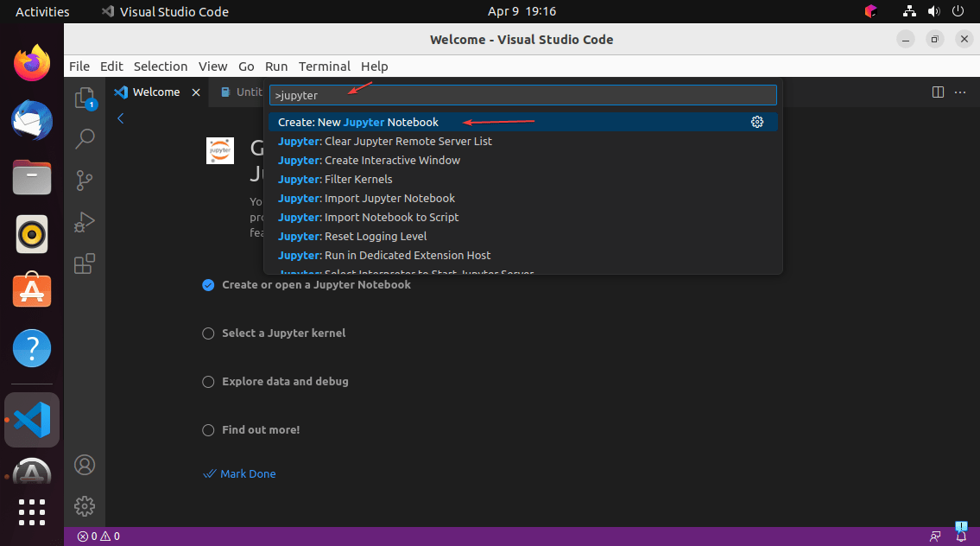This screenshot has width=980, height=546.
Task: Close the Welcome tab
Action: 196,92
